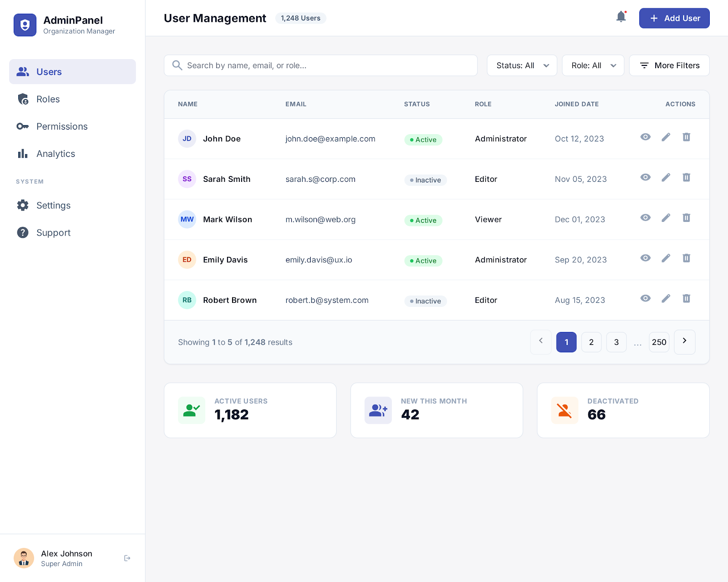Switch to the Roles section
This screenshot has height=582, width=728.
[47, 99]
